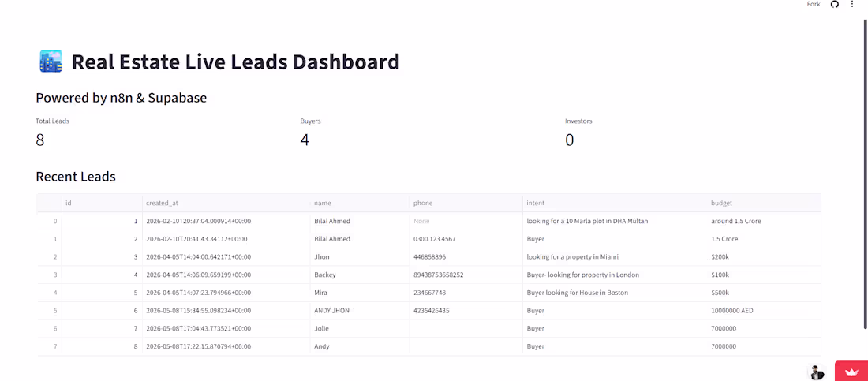The height and width of the screenshot is (381, 868).
Task: Sort table by the budget column header
Action: [764, 203]
